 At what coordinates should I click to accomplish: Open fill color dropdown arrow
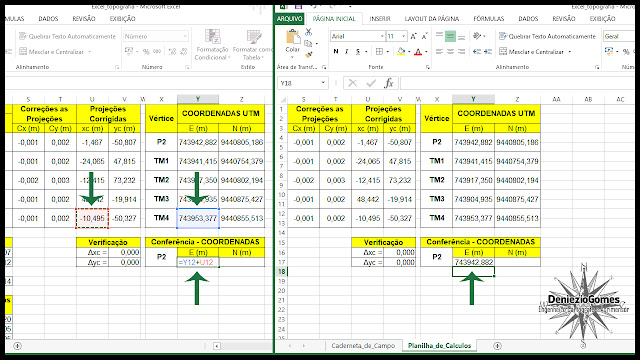[x=409, y=52]
